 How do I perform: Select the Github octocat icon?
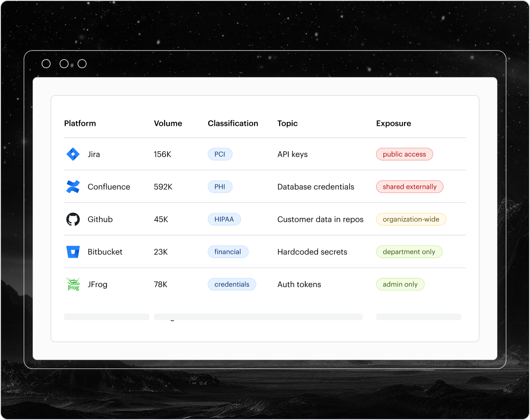[73, 219]
